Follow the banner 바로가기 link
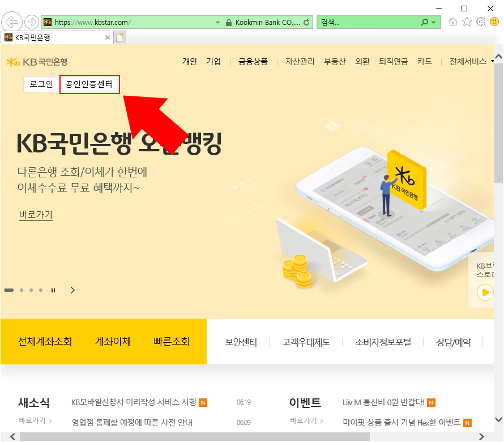The image size is (504, 442). point(36,215)
